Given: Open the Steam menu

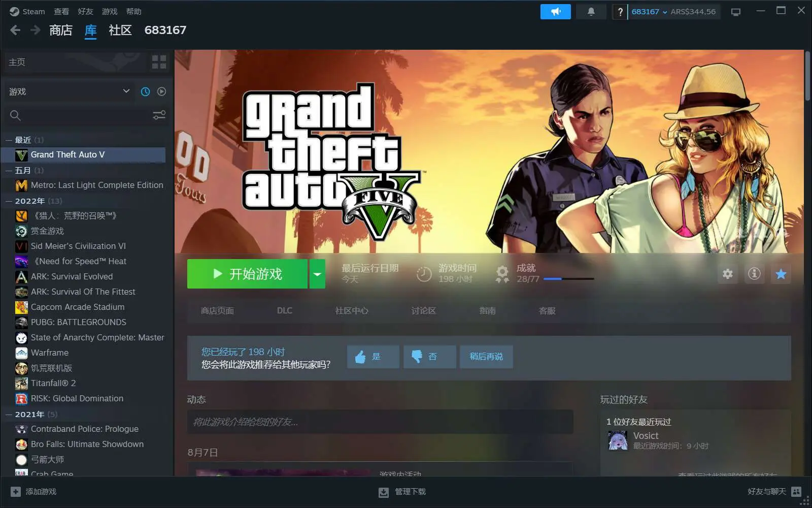Looking at the screenshot, I should click(27, 11).
